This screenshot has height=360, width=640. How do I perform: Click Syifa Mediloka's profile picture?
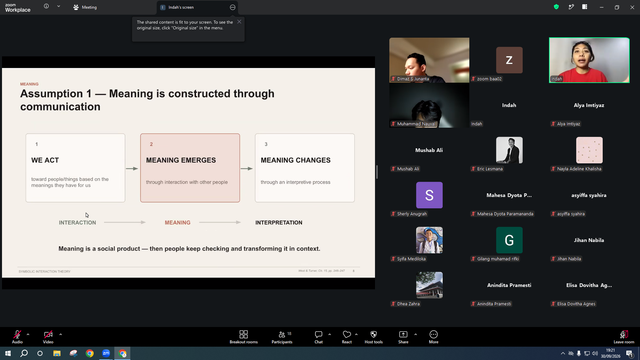click(x=429, y=240)
